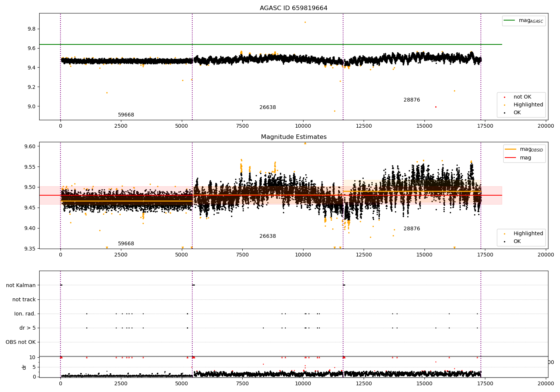Select not OK entry in top legend
Screen dimensions: 560x392
point(522,97)
